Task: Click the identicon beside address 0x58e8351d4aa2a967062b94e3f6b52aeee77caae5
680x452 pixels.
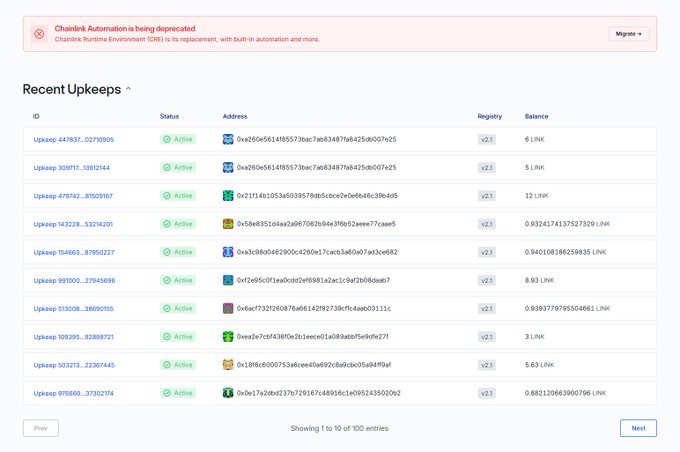Action: [x=228, y=224]
